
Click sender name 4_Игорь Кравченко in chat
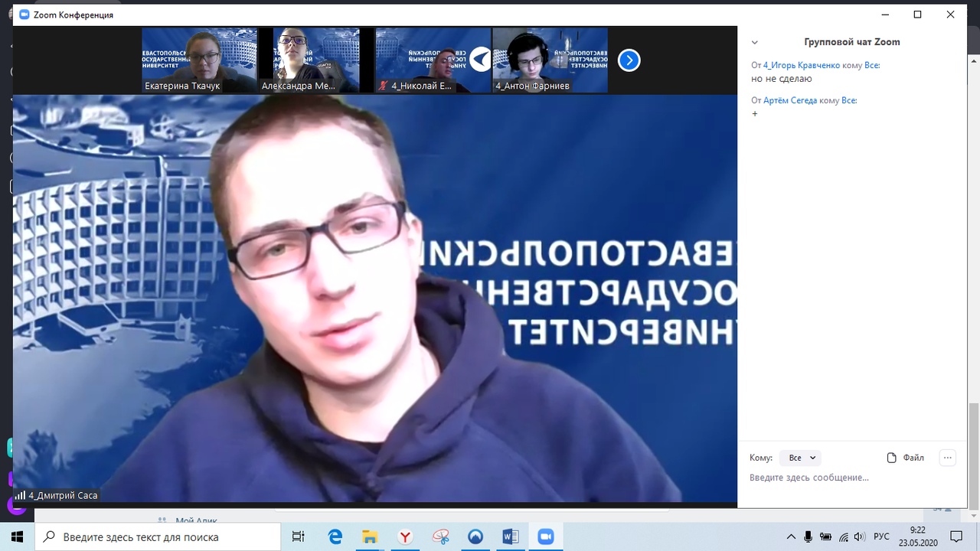801,66
